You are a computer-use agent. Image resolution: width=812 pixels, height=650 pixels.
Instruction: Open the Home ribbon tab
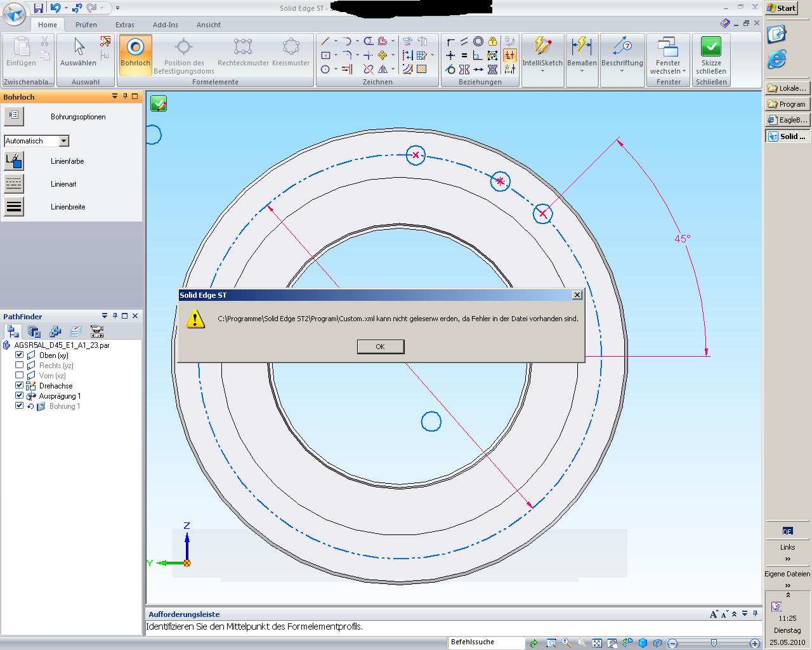[x=48, y=25]
